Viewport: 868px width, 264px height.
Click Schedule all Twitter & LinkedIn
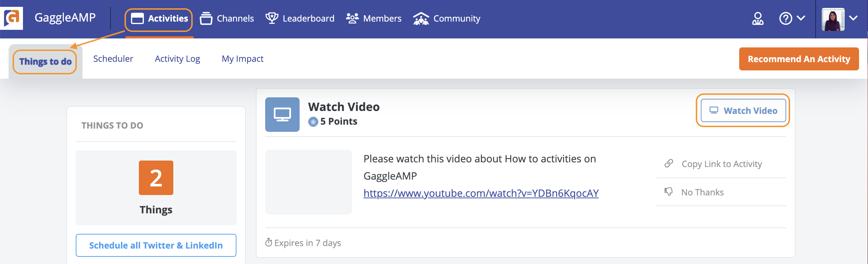pyautogui.click(x=156, y=245)
